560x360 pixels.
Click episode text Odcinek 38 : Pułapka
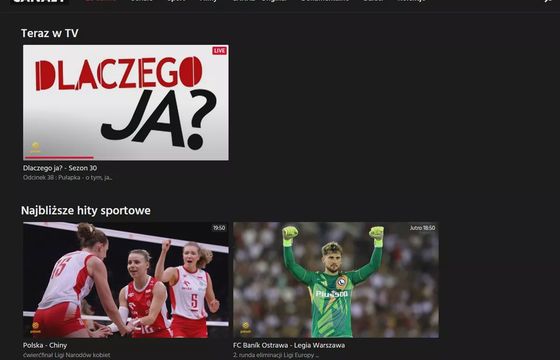(68, 178)
